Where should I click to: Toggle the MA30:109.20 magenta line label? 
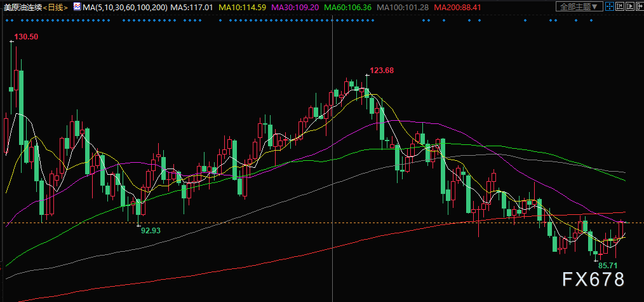pyautogui.click(x=295, y=7)
